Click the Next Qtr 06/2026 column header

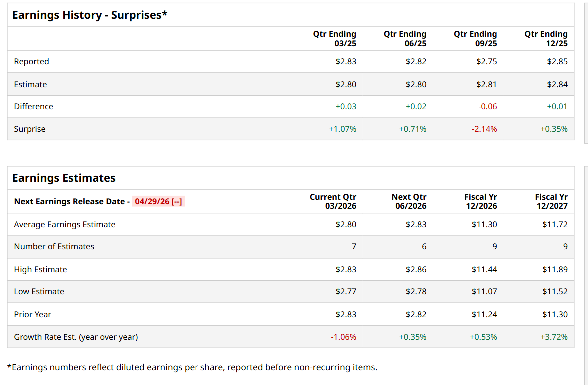(x=409, y=201)
